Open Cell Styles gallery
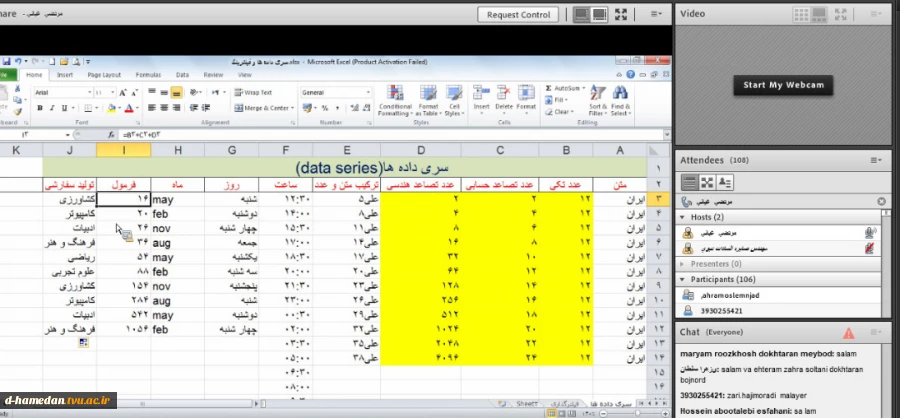The height and width of the screenshot is (418, 900). pos(454,101)
